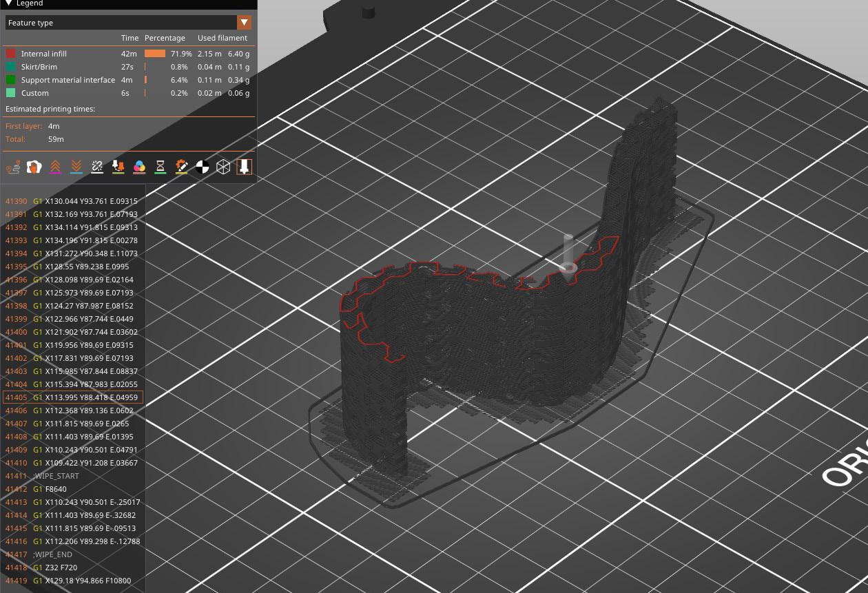This screenshot has height=593, width=868.
Task: Click Internal infill 71.9% percentage bar
Action: click(x=155, y=54)
